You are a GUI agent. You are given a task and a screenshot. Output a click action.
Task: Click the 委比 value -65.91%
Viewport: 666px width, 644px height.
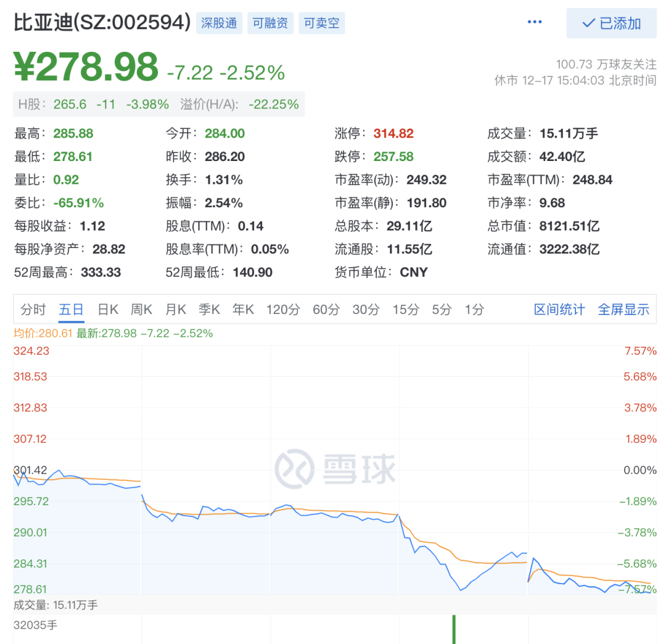[x=78, y=202]
